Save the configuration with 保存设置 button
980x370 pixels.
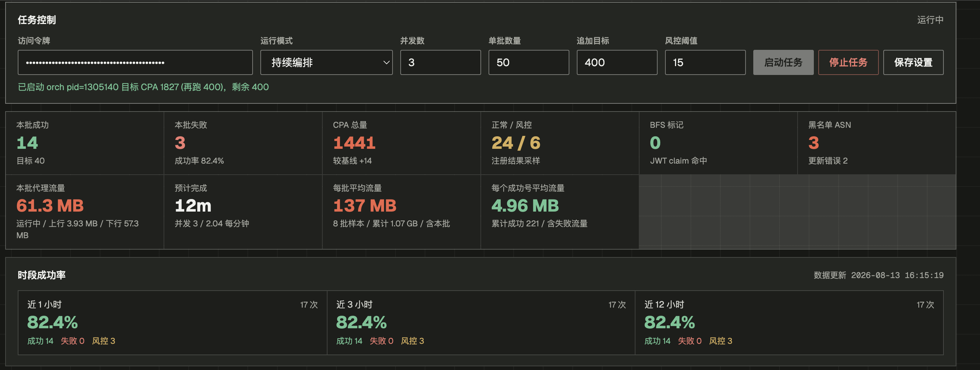(x=913, y=62)
